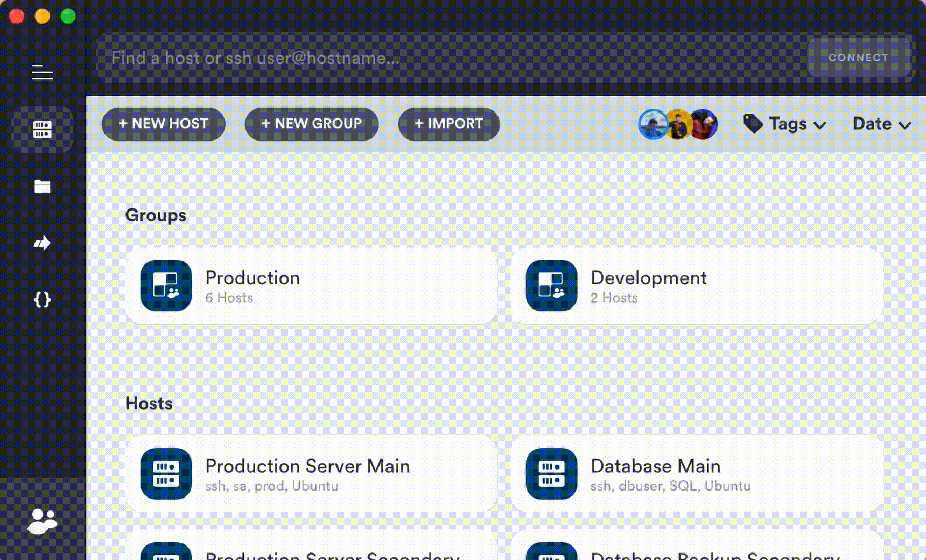Toggle the sidebar hamburger menu
This screenshot has height=560, width=926.
click(42, 72)
